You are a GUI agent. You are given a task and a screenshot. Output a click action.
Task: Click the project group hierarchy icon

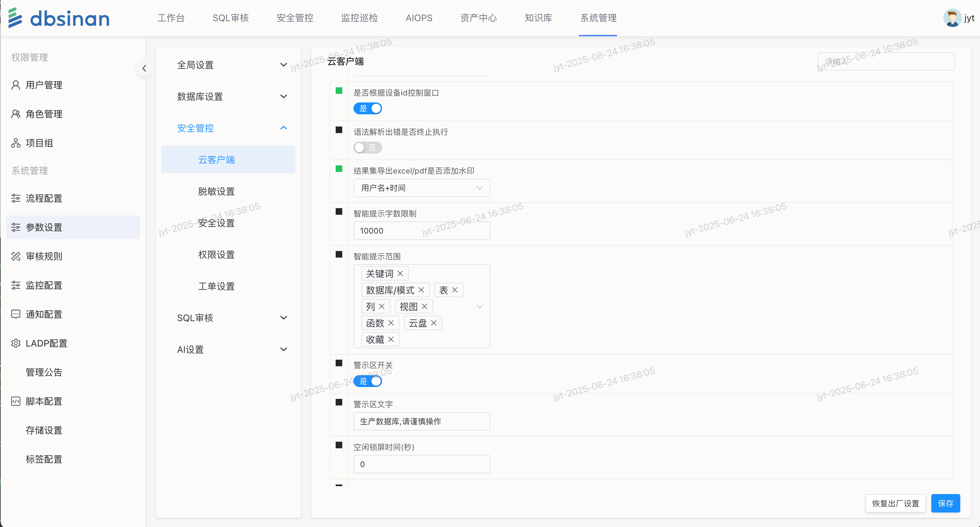click(15, 143)
